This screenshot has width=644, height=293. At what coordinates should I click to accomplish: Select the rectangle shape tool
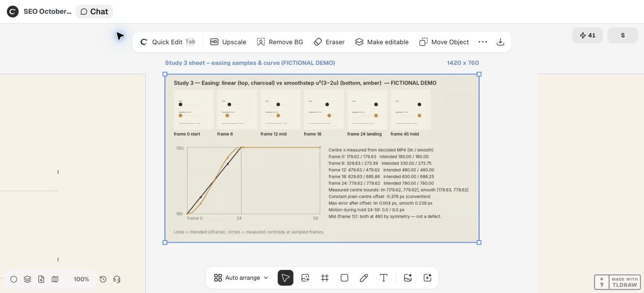click(x=345, y=278)
